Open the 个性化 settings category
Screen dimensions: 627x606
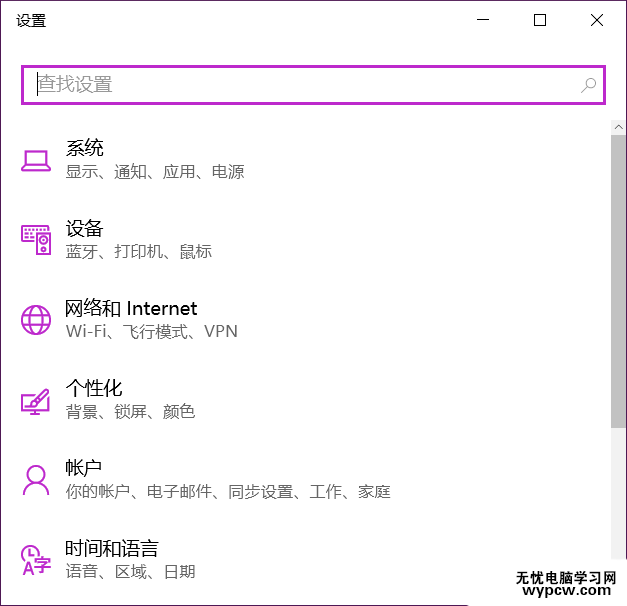pyautogui.click(x=94, y=388)
